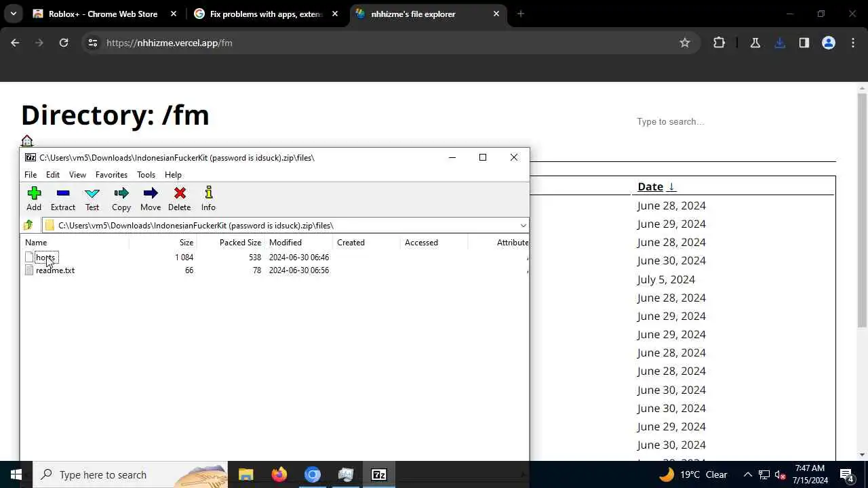Image resolution: width=868 pixels, height=488 pixels.
Task: Switch to 7-Zip taskbar icon
Action: point(379,474)
